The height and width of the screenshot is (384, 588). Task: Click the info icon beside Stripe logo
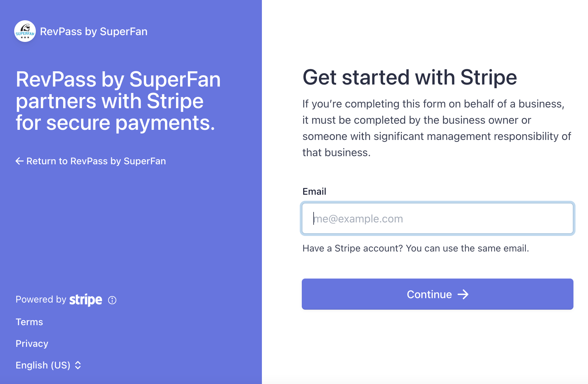(112, 300)
